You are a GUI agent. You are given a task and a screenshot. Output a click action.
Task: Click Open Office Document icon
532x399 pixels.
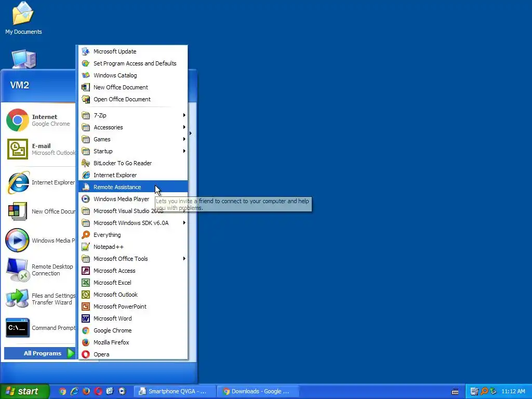86,99
